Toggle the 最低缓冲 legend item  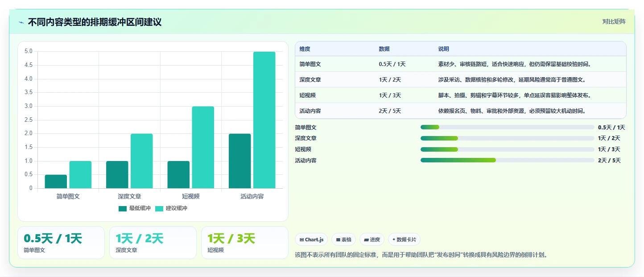[135, 208]
